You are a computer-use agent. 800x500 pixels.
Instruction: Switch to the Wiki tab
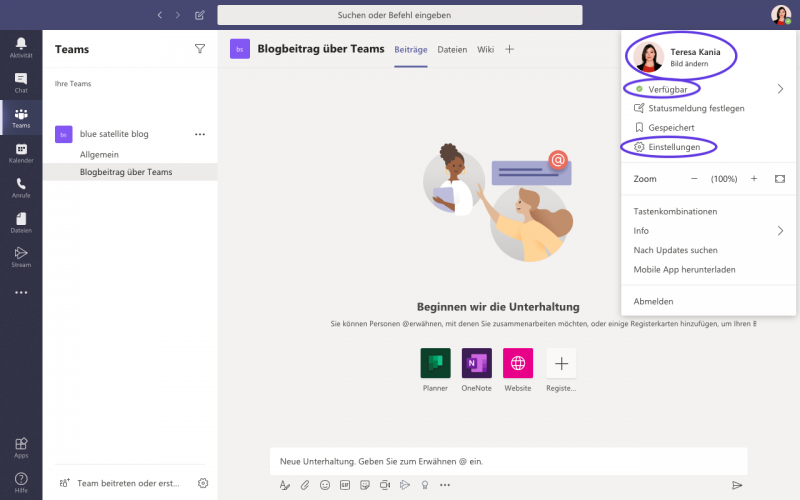[x=485, y=49]
